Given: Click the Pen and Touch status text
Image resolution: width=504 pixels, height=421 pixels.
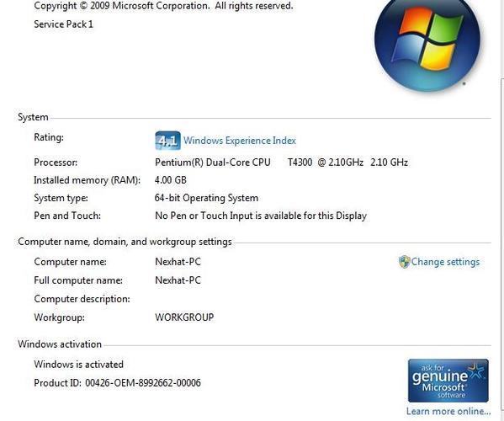Looking at the screenshot, I should [261, 216].
